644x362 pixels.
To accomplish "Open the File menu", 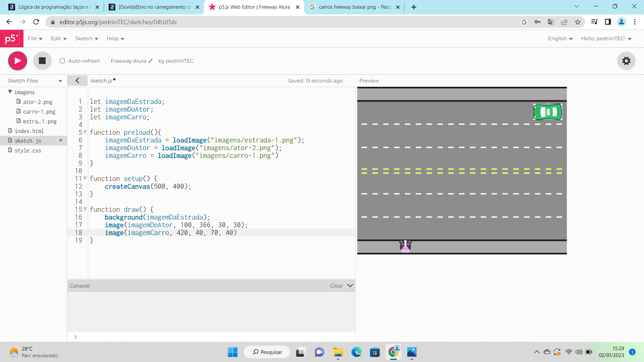I will [34, 39].
